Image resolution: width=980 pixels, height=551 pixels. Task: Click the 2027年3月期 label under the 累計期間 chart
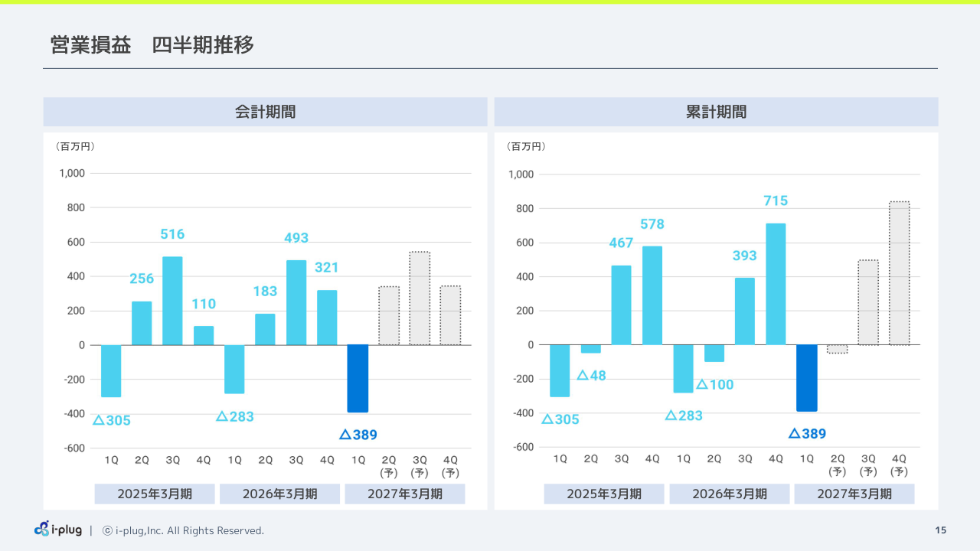tap(854, 494)
